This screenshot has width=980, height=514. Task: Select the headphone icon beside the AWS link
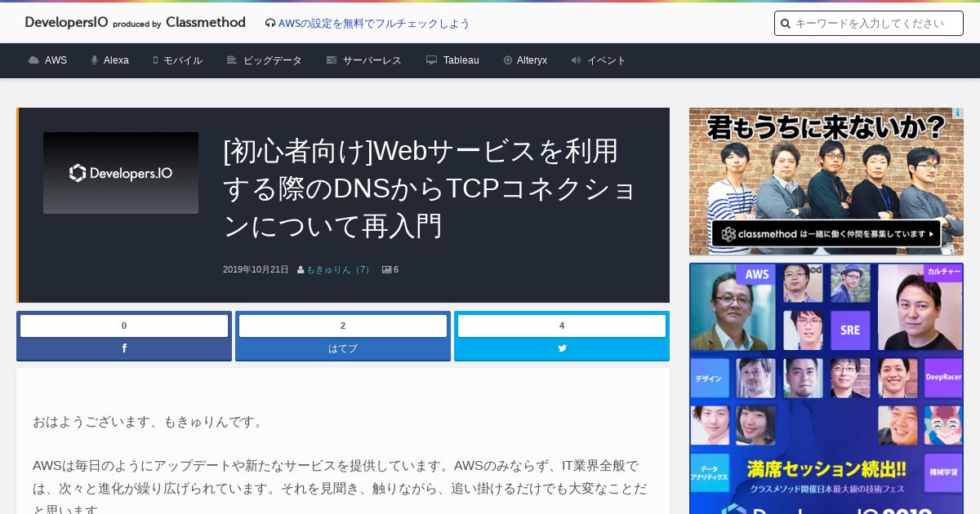pos(270,24)
